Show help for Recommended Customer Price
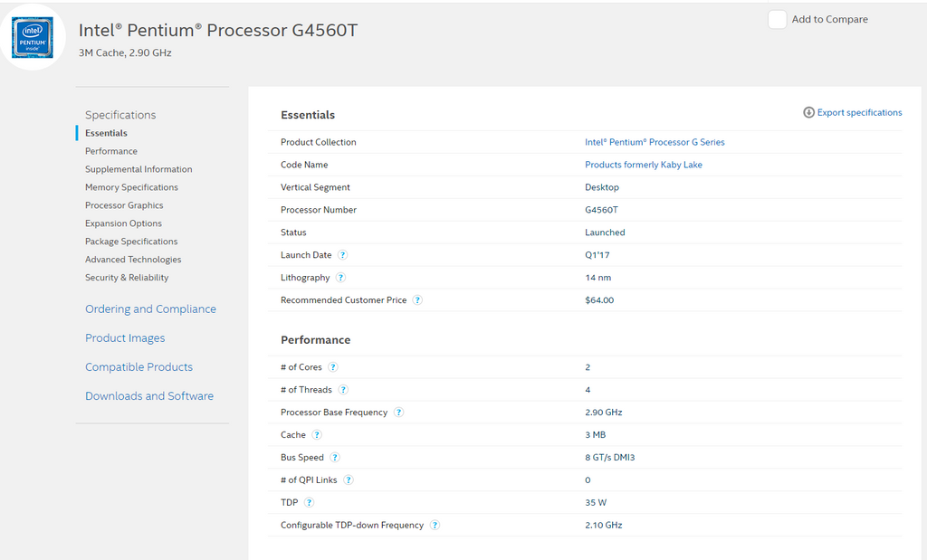The image size is (927, 560). coord(417,300)
